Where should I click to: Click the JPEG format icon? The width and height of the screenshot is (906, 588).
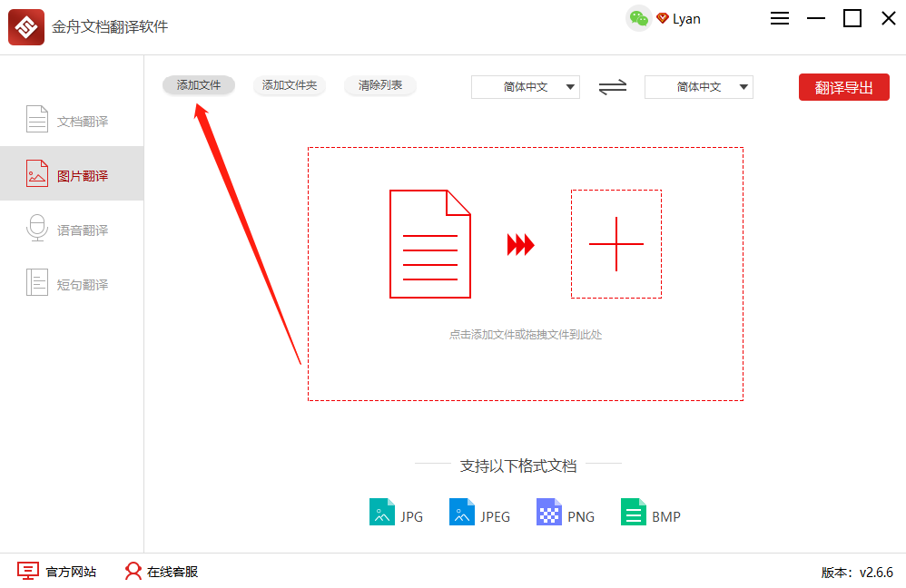click(x=462, y=512)
